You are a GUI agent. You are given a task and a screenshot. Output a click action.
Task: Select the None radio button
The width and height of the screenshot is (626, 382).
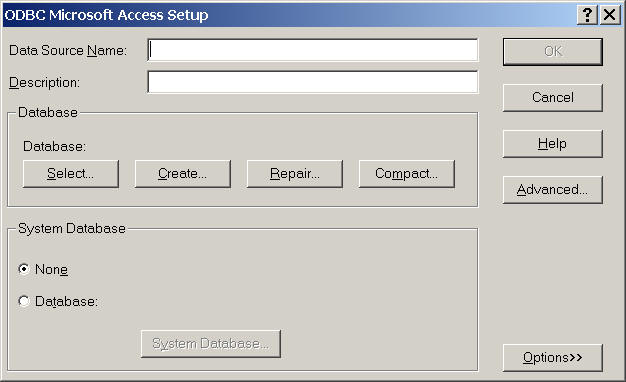pyautogui.click(x=24, y=269)
